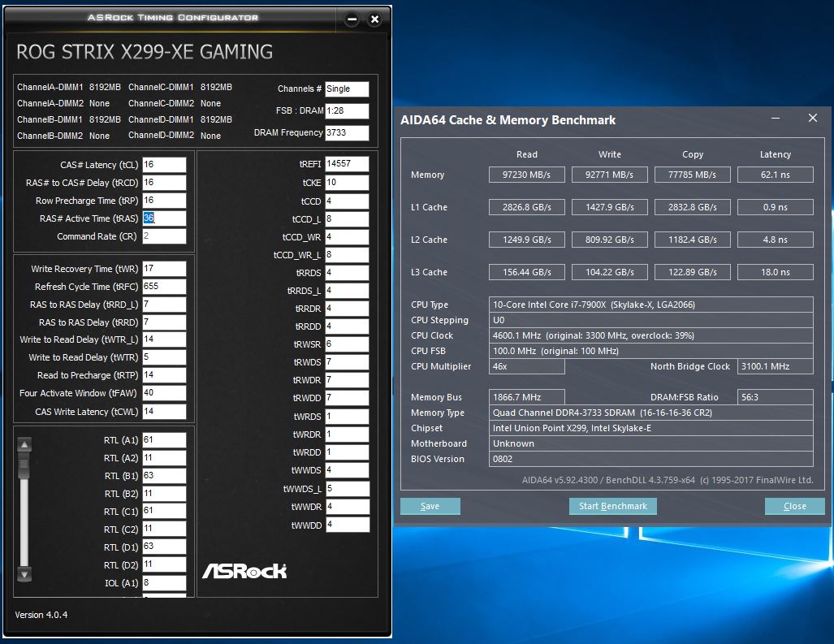Select the Refresh Cycle Time (tRFC) field
Screen dimensions: 834x644
164,287
